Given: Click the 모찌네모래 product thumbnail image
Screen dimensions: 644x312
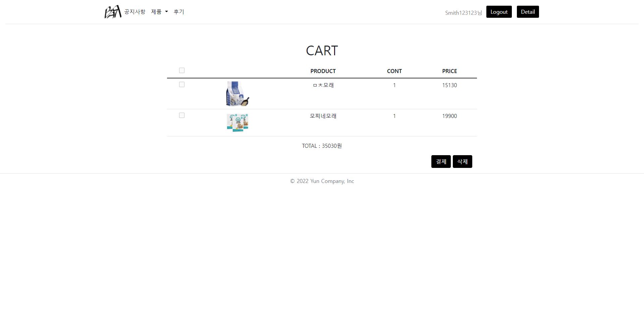Looking at the screenshot, I should 237,122.
